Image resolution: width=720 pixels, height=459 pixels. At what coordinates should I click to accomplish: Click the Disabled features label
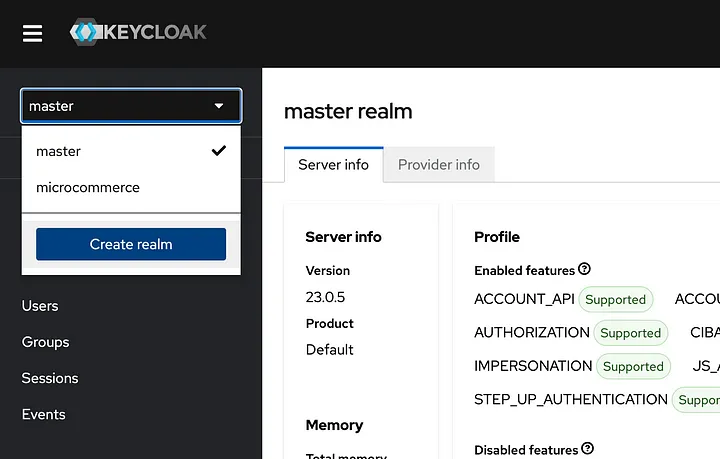(526, 450)
